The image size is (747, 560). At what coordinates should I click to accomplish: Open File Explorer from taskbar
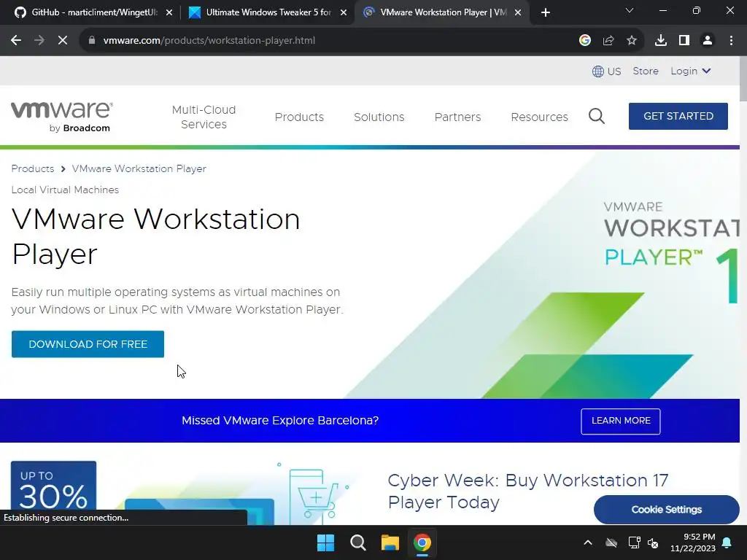click(390, 542)
